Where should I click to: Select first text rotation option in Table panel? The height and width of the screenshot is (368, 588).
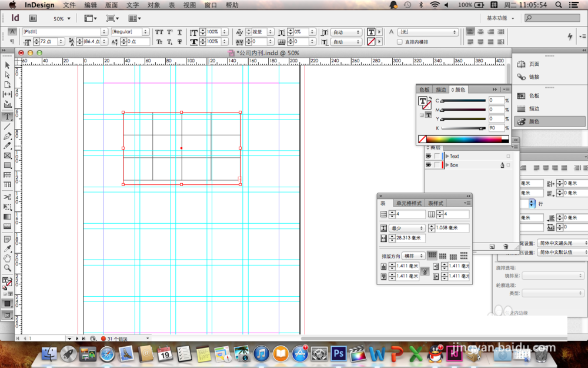[432, 256]
